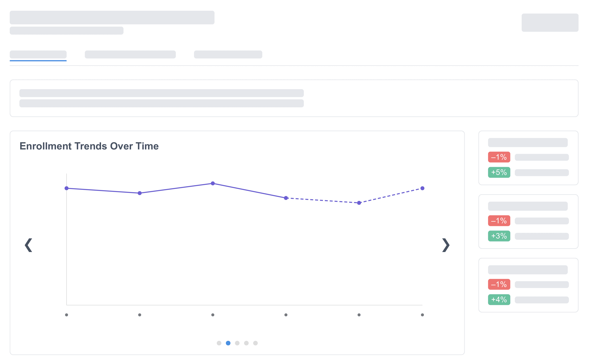The image size is (589, 364).
Task: Click the red −1% badge in bottom card
Action: click(x=499, y=284)
